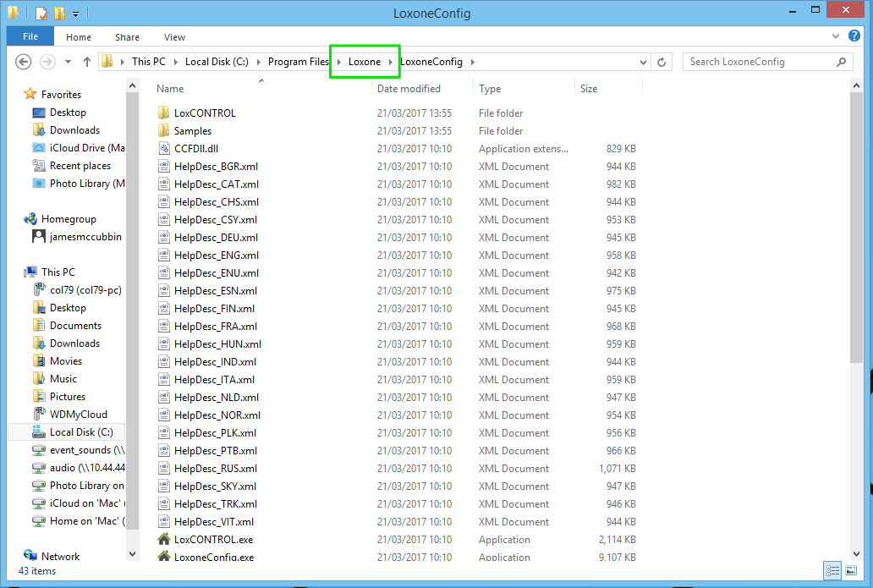Select HelpDesc_NOR.xml file
Viewport: 873px width, 588px height.
coord(217,415)
